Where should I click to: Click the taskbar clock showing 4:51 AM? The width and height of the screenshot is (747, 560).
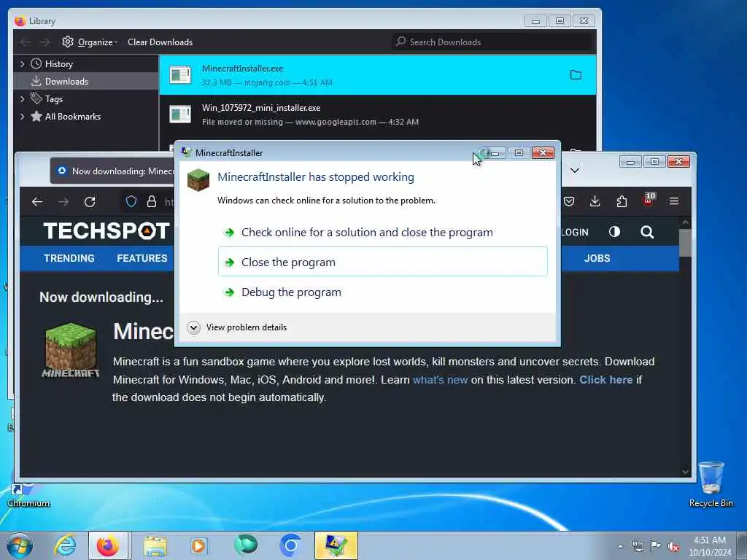[709, 546]
